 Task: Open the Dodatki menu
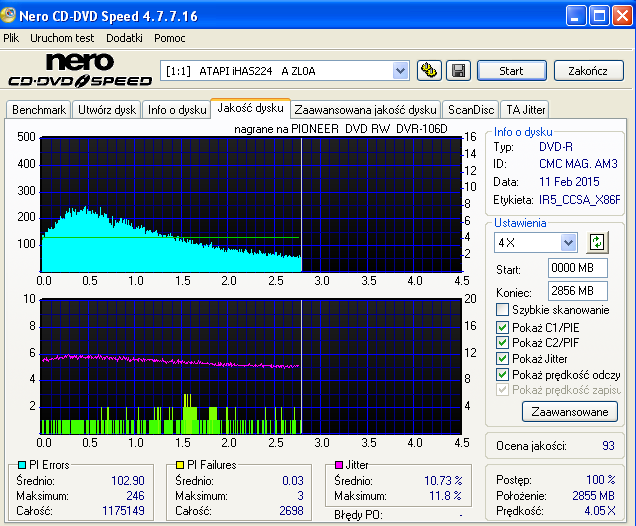124,38
